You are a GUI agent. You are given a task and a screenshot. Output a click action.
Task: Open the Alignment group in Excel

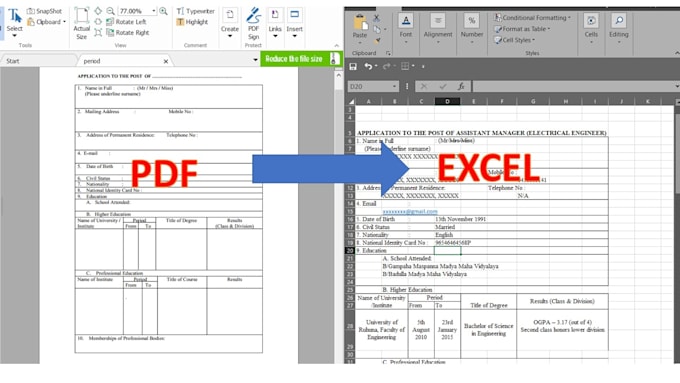click(438, 28)
